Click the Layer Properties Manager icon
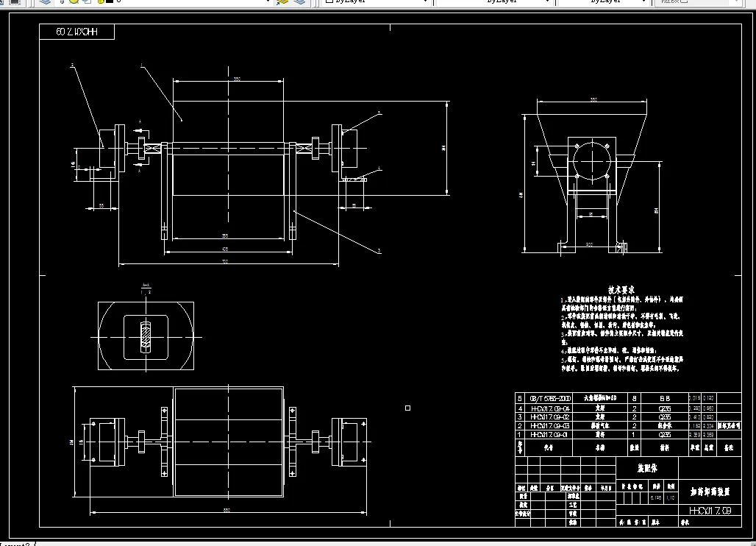The image size is (756, 546). point(45,1)
